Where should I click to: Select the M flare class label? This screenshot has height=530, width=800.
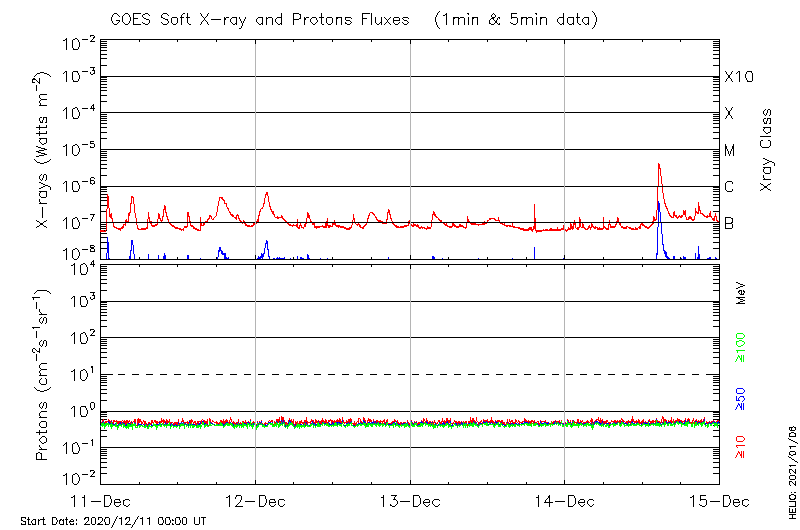click(730, 150)
